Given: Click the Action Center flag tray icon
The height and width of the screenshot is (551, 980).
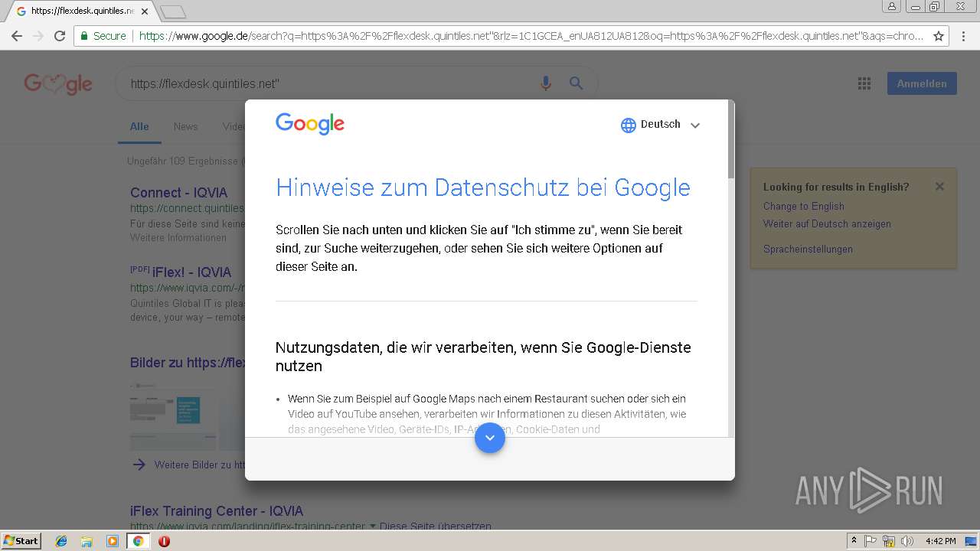Looking at the screenshot, I should 871,541.
